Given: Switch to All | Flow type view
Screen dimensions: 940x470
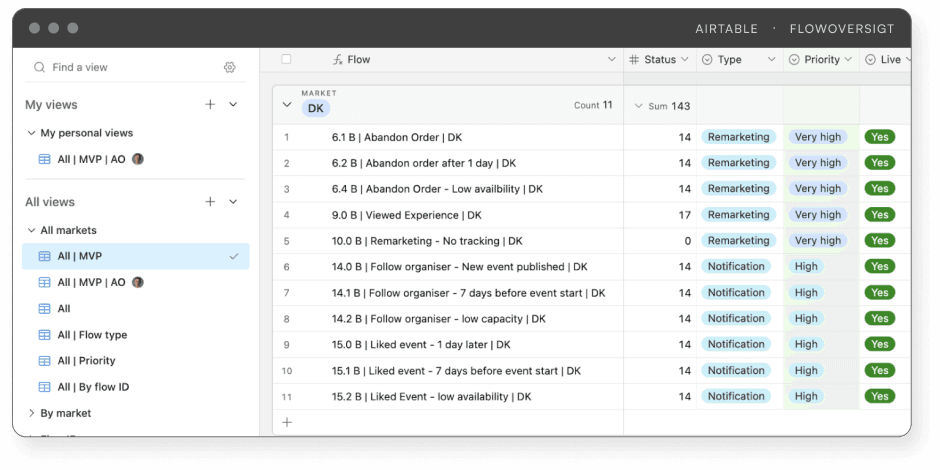Looking at the screenshot, I should (135, 335).
